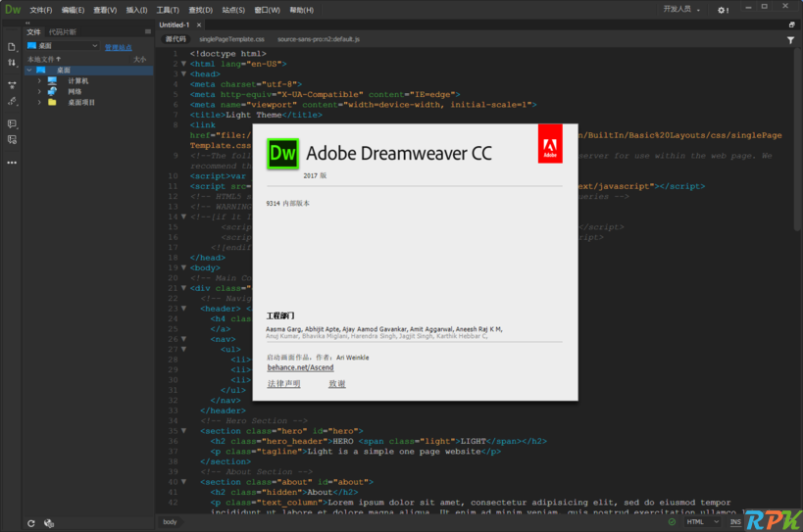803x532 pixels.
Task: Open the behance.net/Ascend link
Action: tap(300, 367)
